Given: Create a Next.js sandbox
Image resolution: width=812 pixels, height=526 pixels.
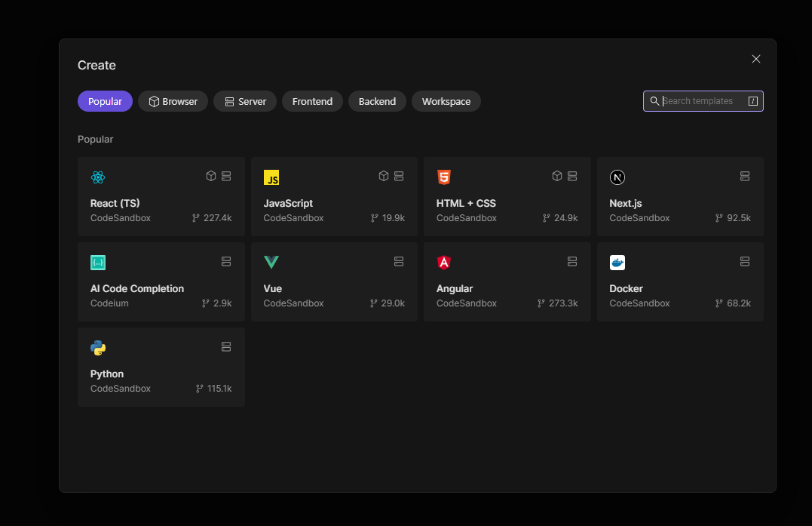Looking at the screenshot, I should 680,197.
